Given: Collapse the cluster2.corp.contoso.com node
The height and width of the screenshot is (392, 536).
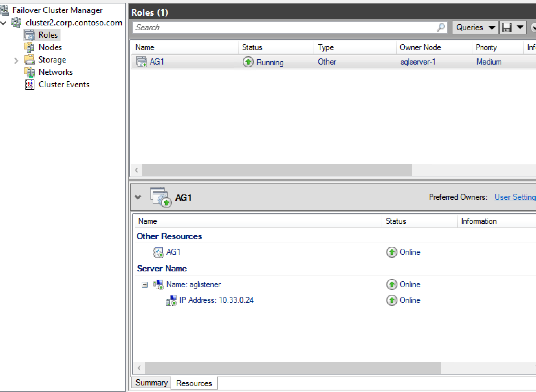Looking at the screenshot, I should pyautogui.click(x=4, y=23).
